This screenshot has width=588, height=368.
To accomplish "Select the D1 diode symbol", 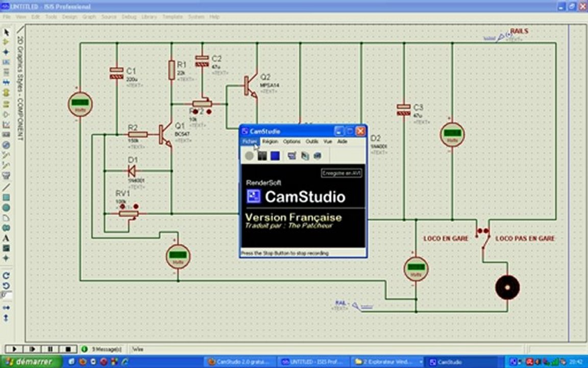I will [x=132, y=171].
